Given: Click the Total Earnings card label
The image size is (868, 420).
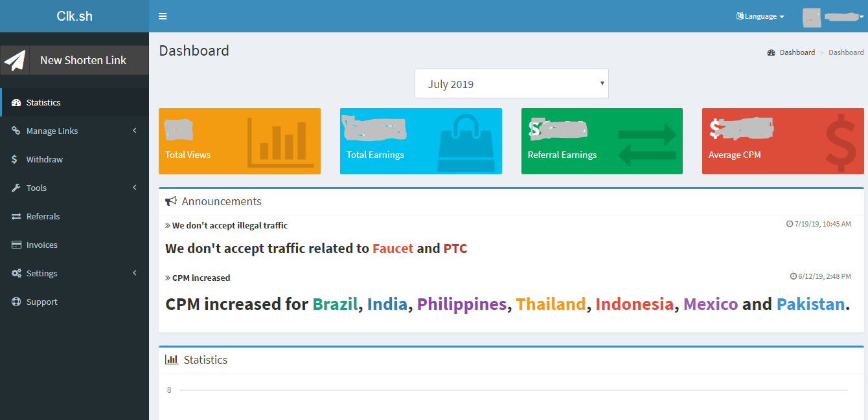Looking at the screenshot, I should [375, 155].
